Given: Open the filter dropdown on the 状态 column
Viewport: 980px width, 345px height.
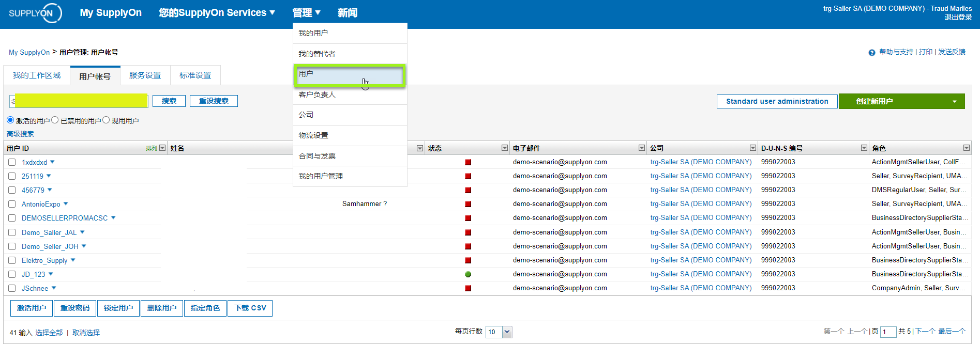Looking at the screenshot, I should click(505, 148).
